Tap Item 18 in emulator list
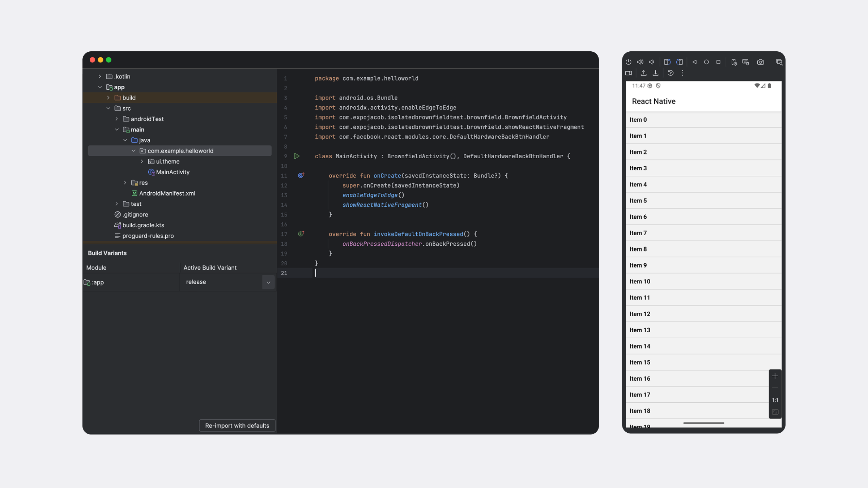The width and height of the screenshot is (868, 488). tap(703, 411)
